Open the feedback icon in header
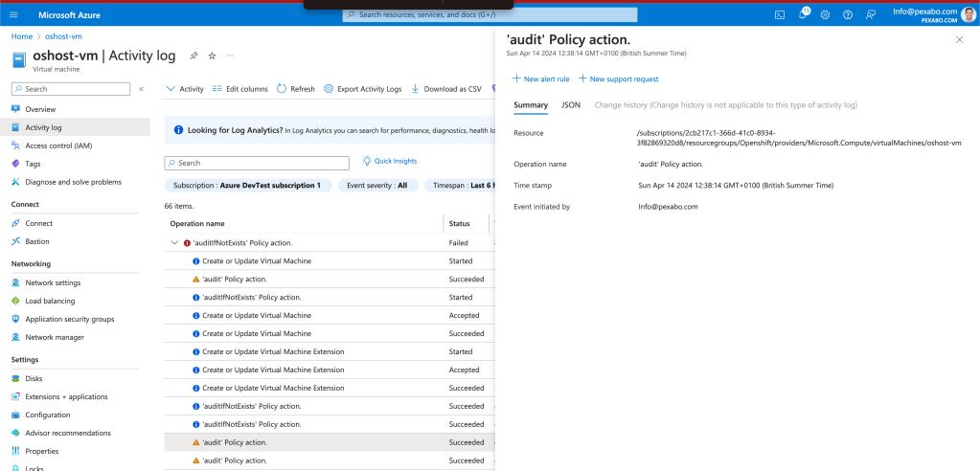 click(x=871, y=15)
